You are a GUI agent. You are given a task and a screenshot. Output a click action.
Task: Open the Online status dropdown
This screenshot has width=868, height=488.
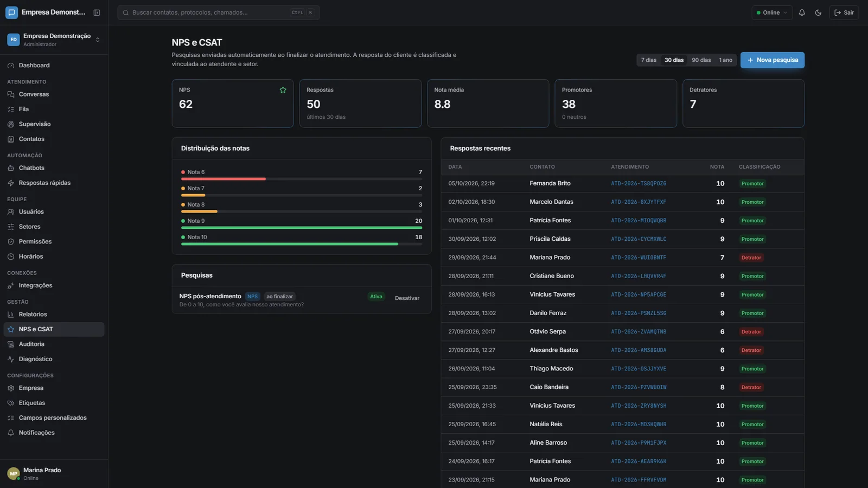772,12
